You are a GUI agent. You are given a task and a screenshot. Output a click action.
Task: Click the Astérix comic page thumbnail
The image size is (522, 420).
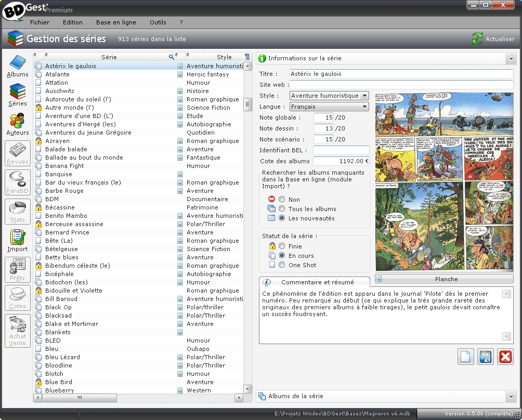[444, 182]
